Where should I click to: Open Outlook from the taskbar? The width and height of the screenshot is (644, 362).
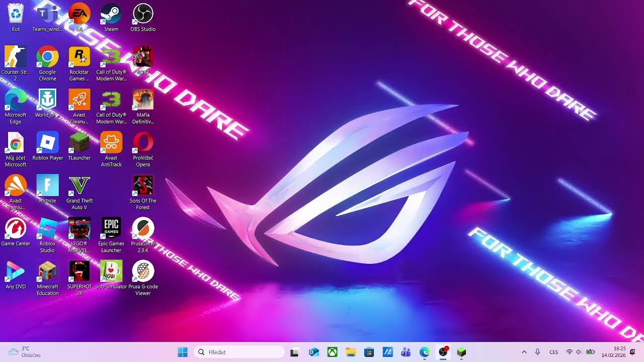(313, 352)
